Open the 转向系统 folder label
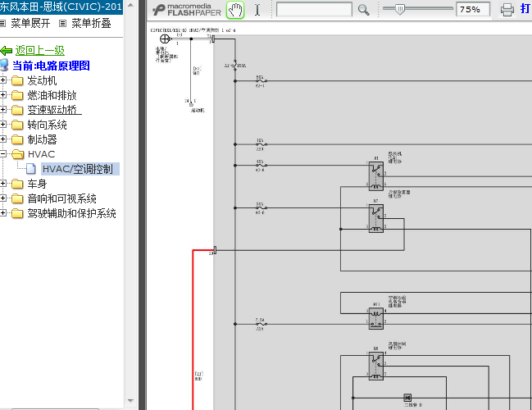The height and width of the screenshot is (410, 532). [47, 125]
